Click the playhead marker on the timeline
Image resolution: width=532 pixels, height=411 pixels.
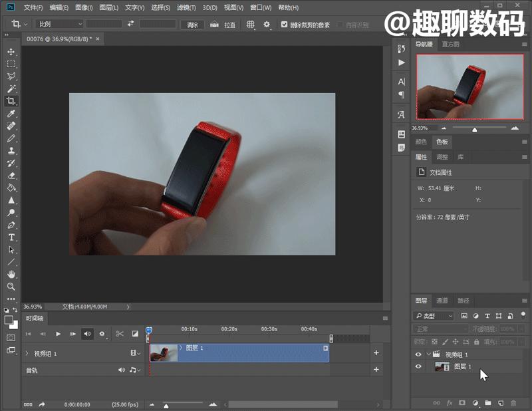tap(150, 329)
